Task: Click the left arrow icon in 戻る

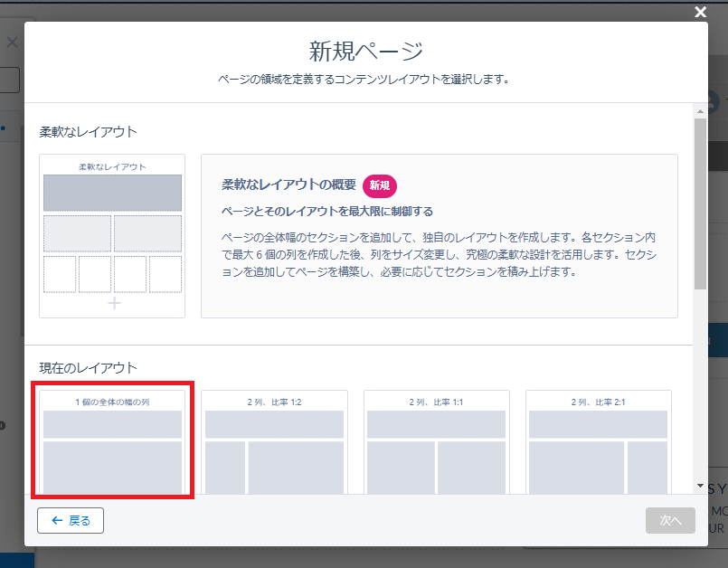Action: tap(57, 520)
